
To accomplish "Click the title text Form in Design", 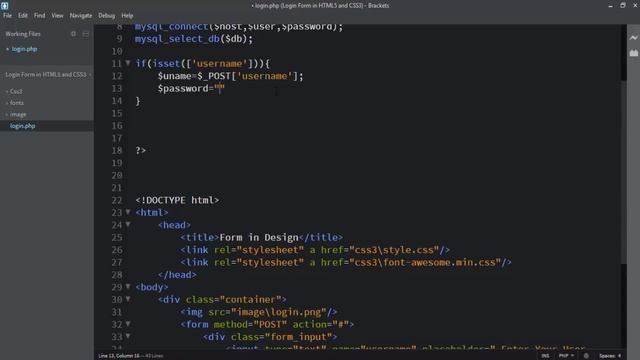I will (259, 238).
